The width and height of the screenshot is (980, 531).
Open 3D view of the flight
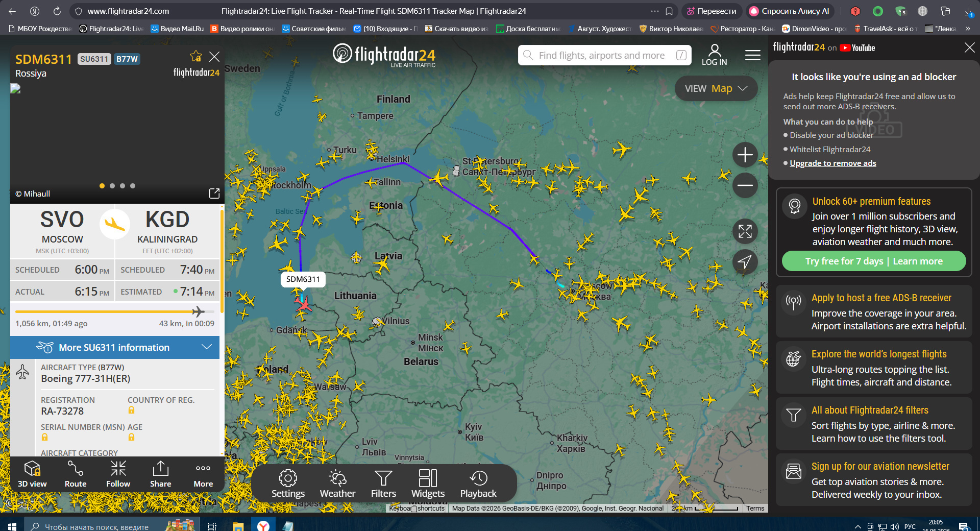[x=32, y=474]
